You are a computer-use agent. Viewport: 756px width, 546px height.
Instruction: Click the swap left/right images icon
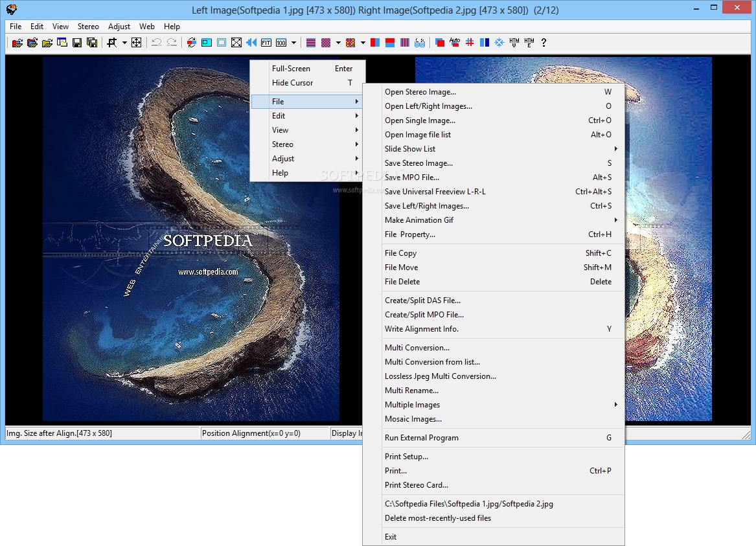191,42
